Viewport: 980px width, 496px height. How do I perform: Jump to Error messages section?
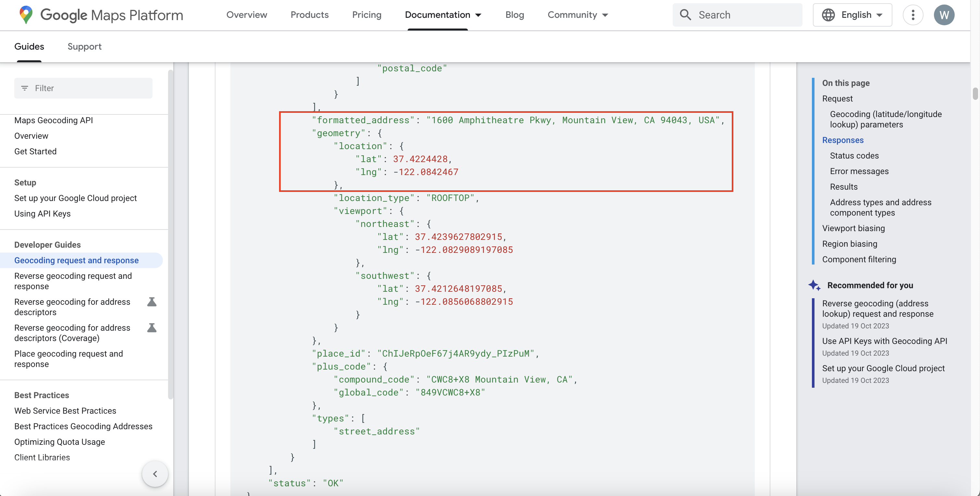click(x=859, y=171)
